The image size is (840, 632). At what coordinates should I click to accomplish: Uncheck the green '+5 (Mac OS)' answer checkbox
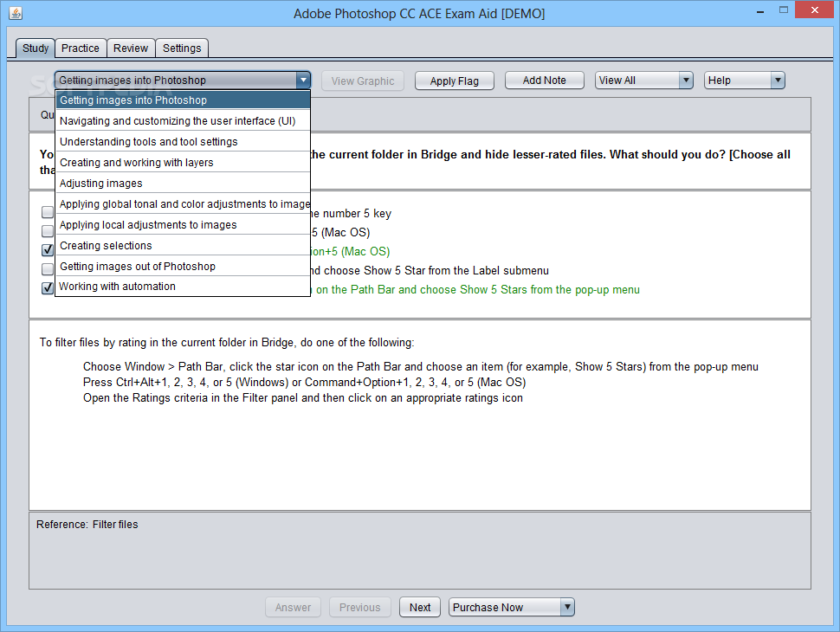coord(47,250)
